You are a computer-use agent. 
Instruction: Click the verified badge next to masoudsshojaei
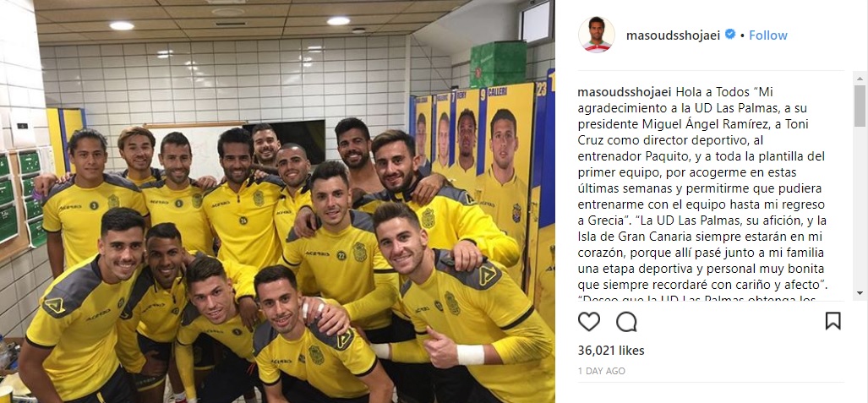point(730,35)
